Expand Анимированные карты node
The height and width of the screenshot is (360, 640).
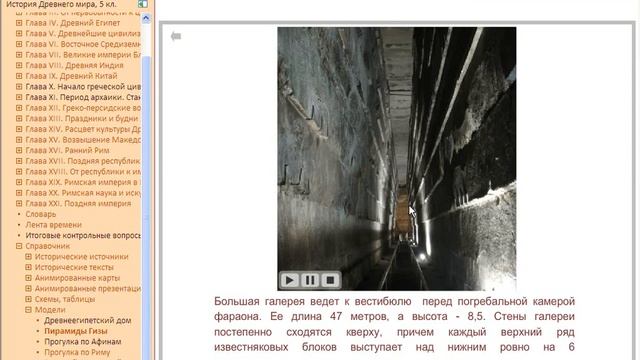coord(28,278)
